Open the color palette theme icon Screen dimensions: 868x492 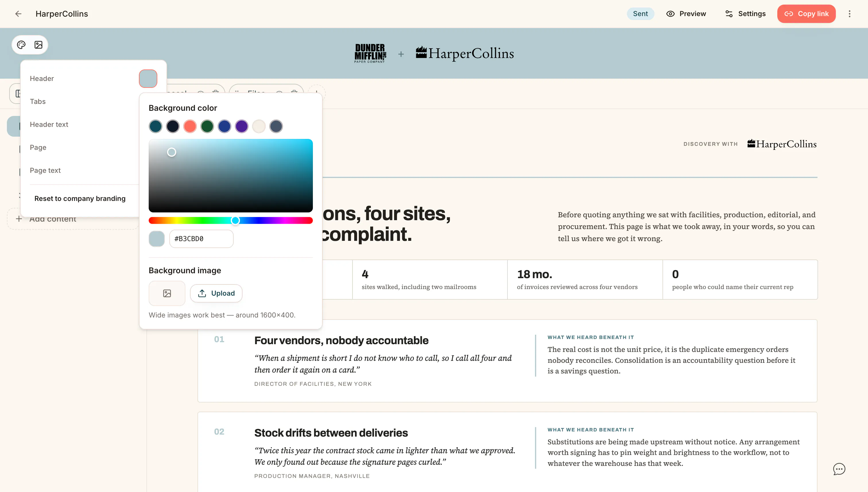coord(21,45)
